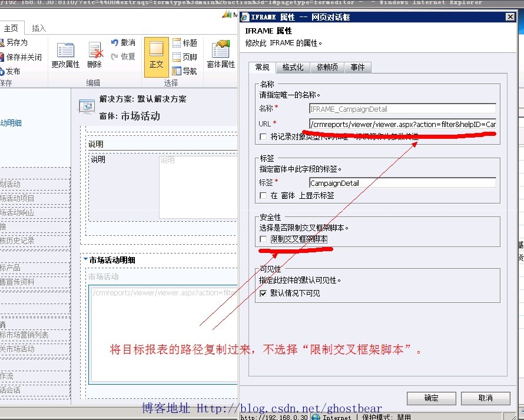Select the 说明 text area on form

click(x=198, y=187)
